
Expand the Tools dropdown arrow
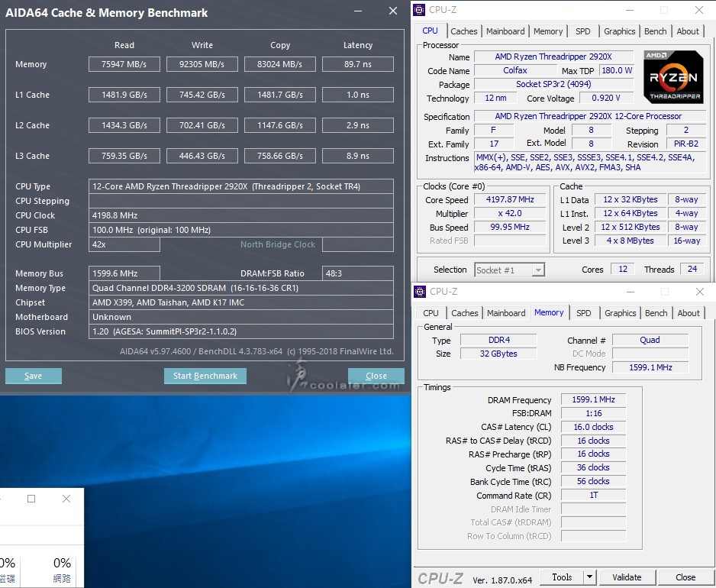[590, 577]
